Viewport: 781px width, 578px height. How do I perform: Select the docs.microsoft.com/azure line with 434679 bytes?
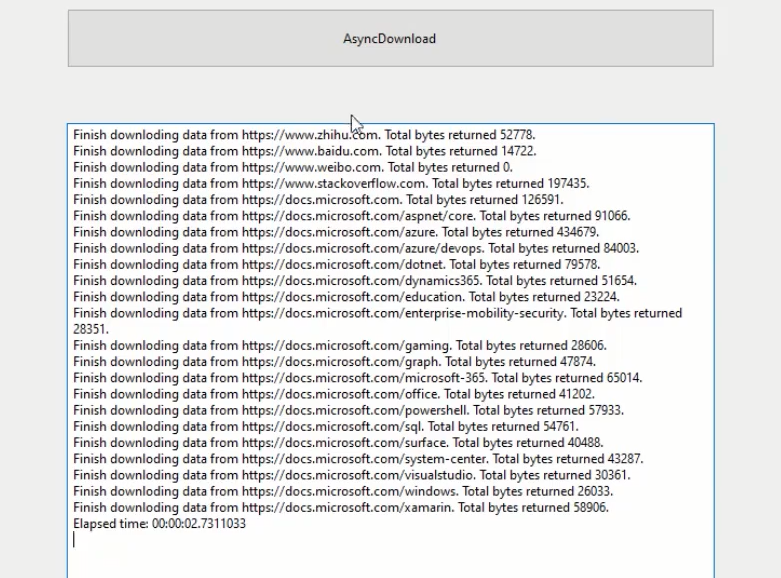coord(336,232)
